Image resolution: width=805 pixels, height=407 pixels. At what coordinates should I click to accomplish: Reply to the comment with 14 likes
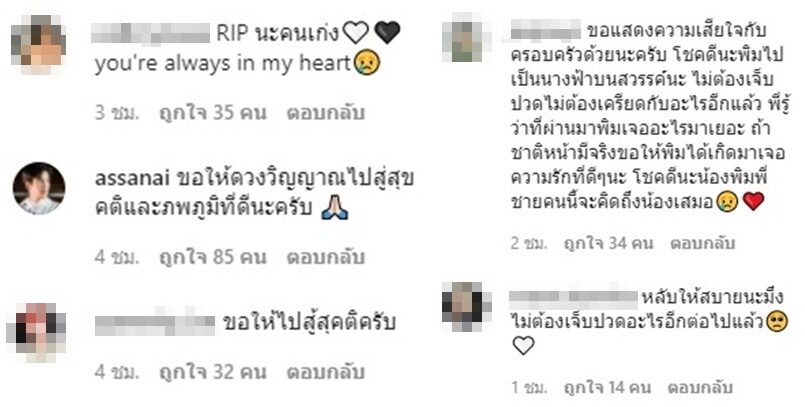coord(700,387)
